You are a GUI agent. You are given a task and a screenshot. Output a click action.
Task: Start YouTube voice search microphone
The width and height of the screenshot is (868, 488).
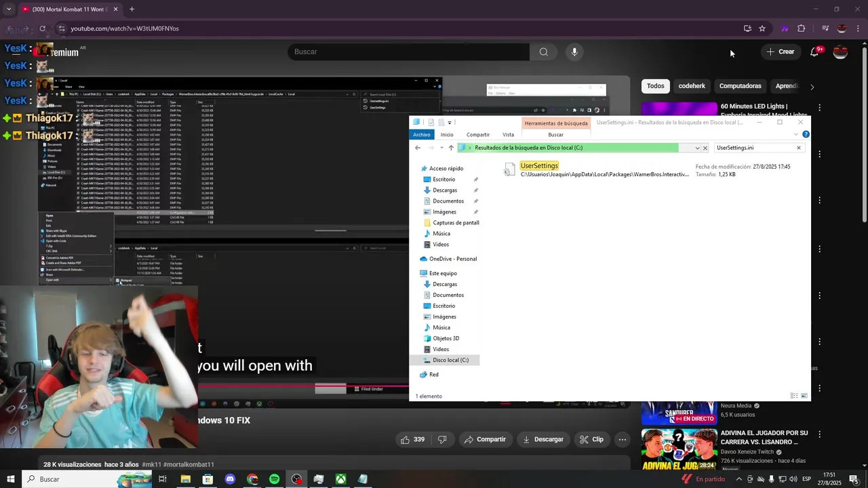pyautogui.click(x=574, y=52)
